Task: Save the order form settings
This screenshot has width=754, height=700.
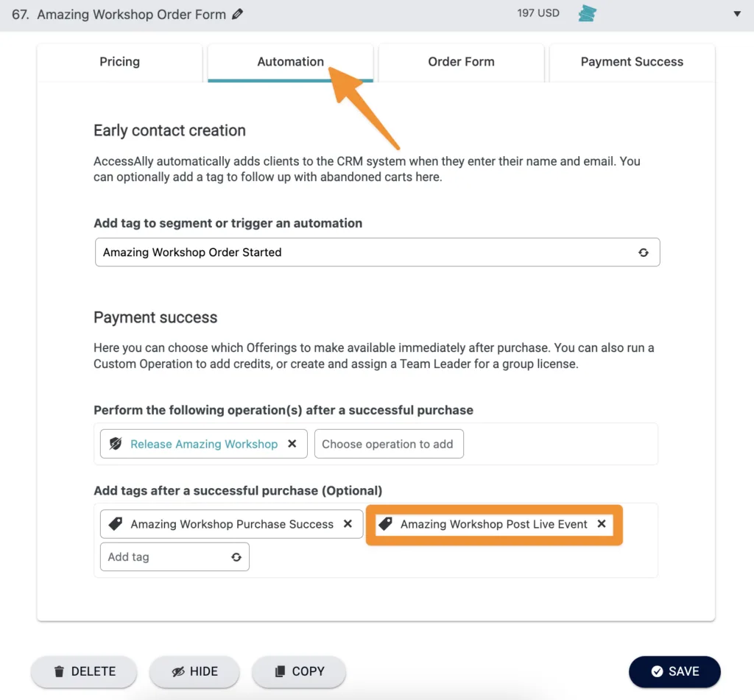Action: 674,671
